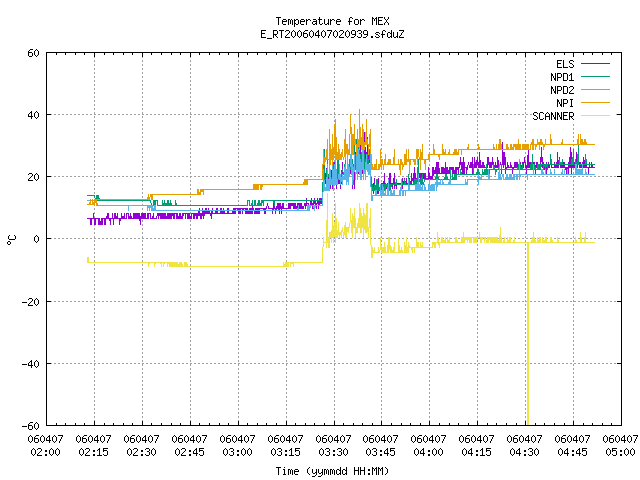Click the x-axis tick label 03:00
Viewport: 640px width, 480px height.
point(238,452)
